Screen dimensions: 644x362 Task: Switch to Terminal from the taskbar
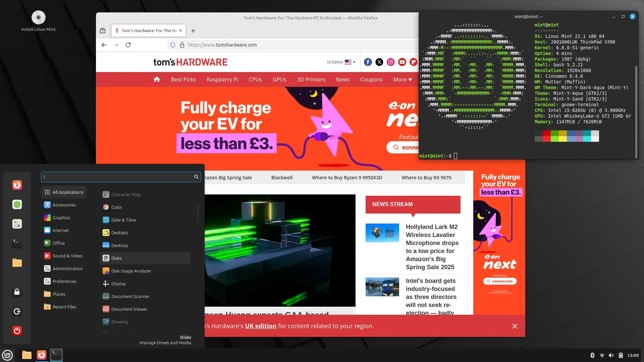click(56, 355)
